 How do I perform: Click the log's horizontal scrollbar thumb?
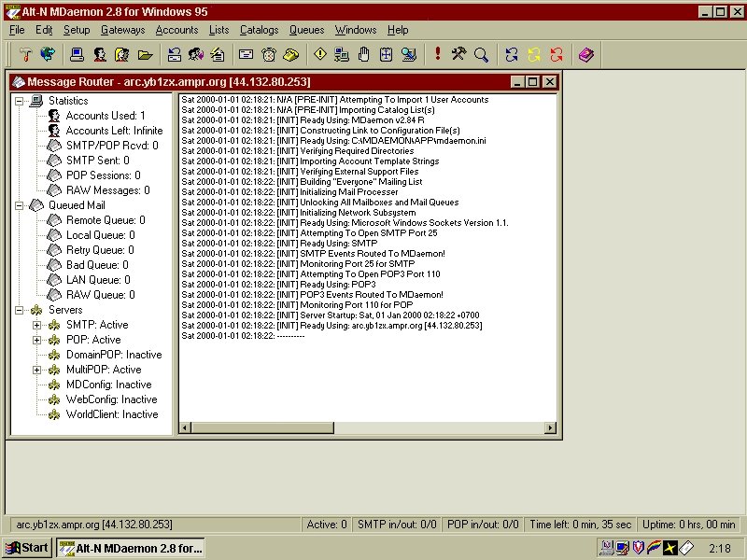tap(262, 427)
